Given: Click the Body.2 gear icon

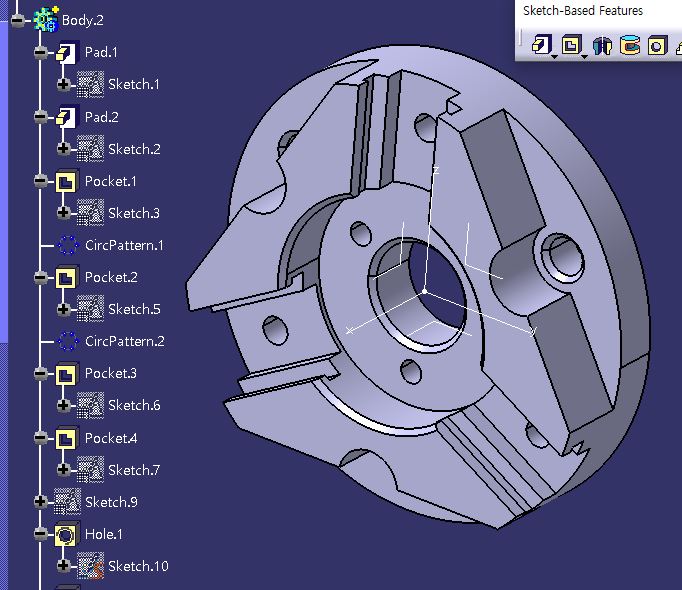Looking at the screenshot, I should click(46, 19).
